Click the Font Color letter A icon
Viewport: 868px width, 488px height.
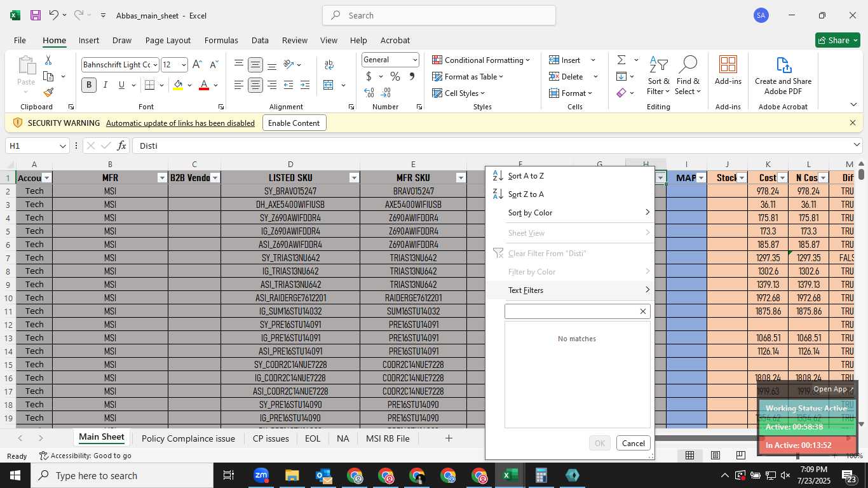(x=204, y=85)
